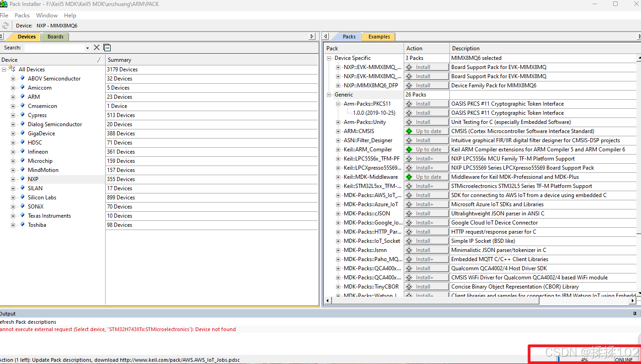Click the install diamond for NXP::MIMX8MQ6_DFP
Image resolution: width=641 pixels, height=364 pixels.
point(409,86)
